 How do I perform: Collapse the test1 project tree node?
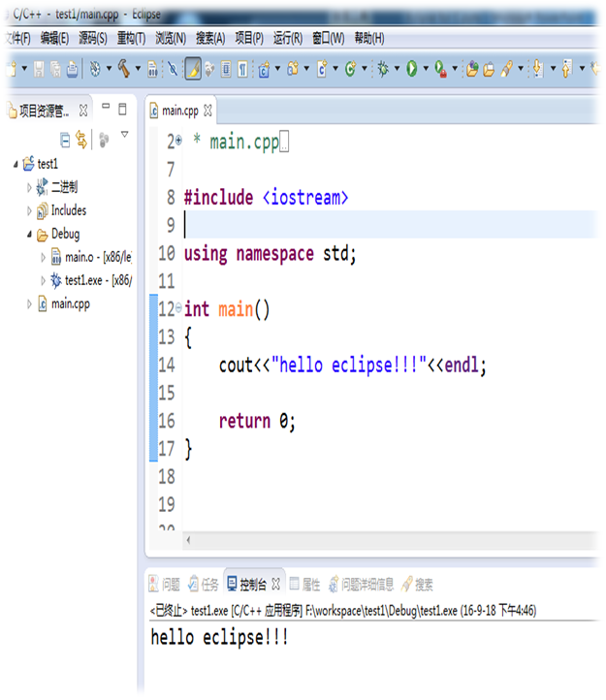coord(16,164)
